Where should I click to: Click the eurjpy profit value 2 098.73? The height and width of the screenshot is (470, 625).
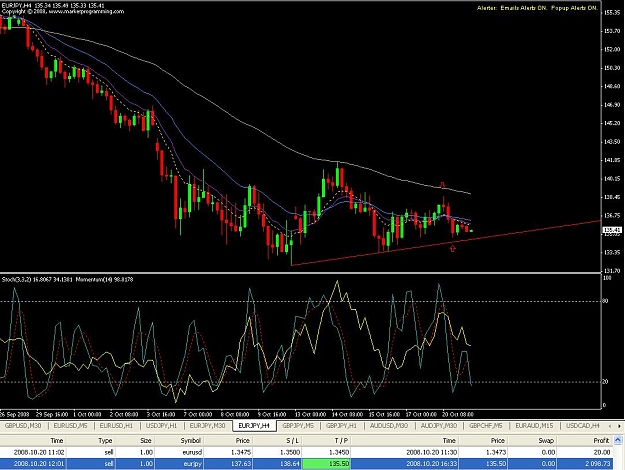click(x=598, y=464)
